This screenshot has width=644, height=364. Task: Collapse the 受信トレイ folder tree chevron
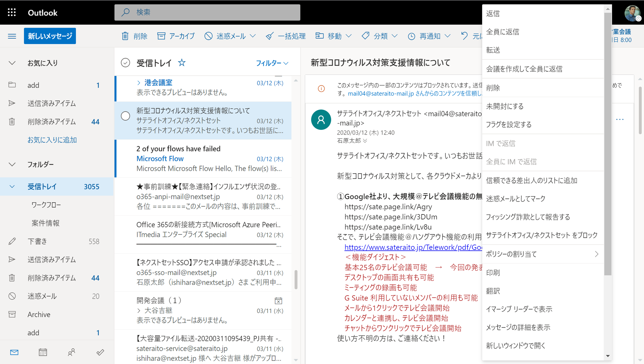click(12, 187)
